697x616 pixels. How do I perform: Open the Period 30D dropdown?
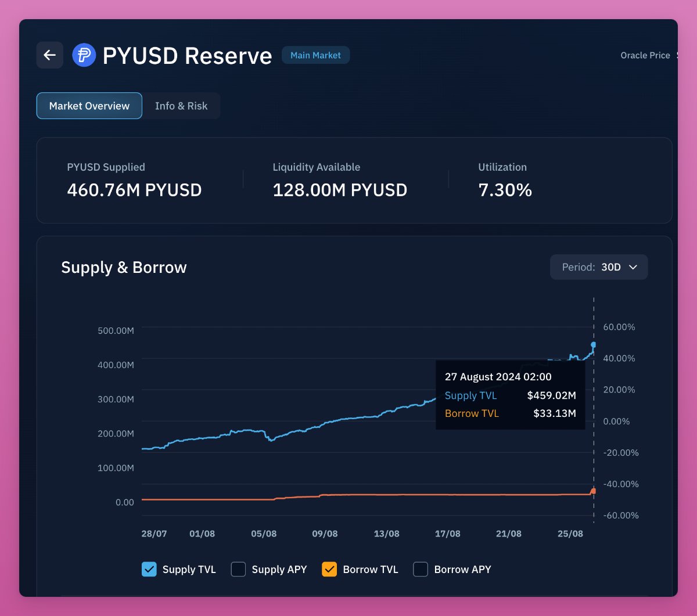pos(599,267)
